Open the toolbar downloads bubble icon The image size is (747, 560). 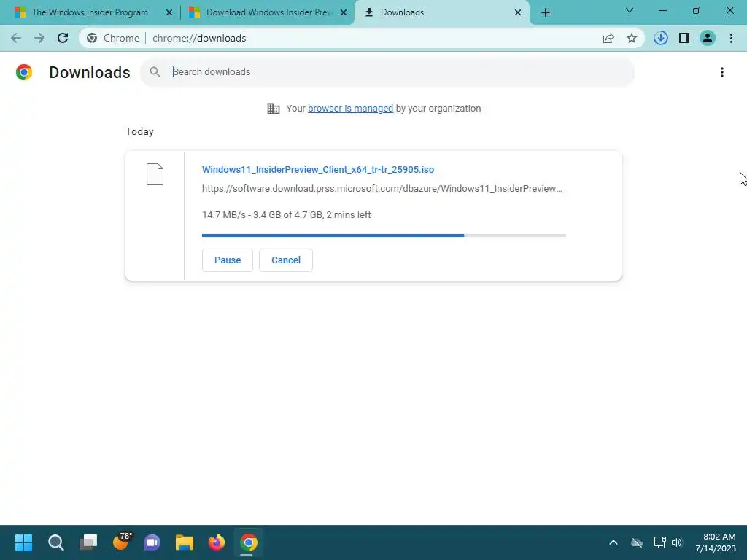click(x=661, y=38)
